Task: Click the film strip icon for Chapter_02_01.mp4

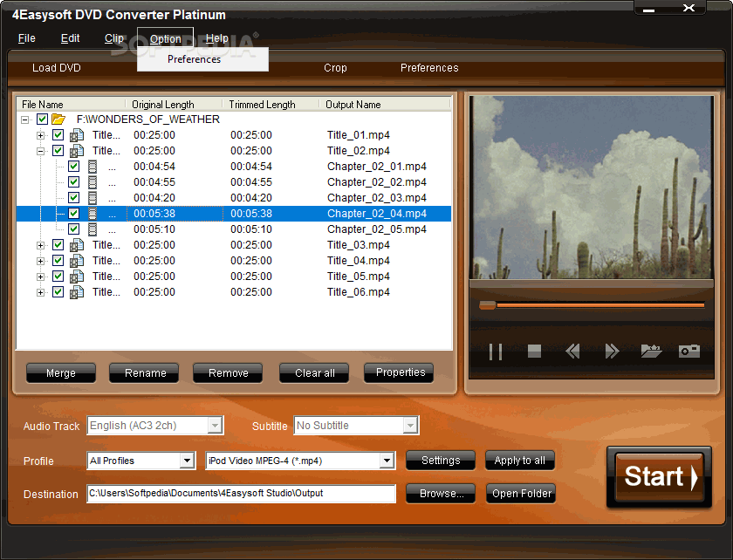Action: (92, 167)
